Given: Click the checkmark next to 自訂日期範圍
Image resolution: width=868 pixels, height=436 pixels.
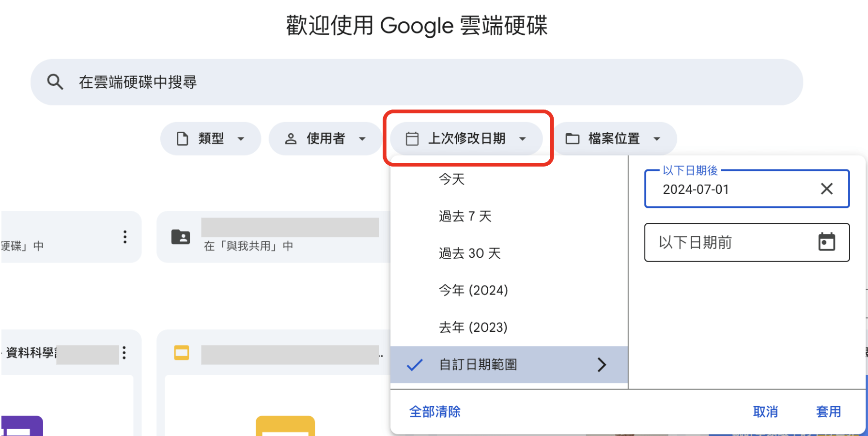Looking at the screenshot, I should [x=415, y=365].
